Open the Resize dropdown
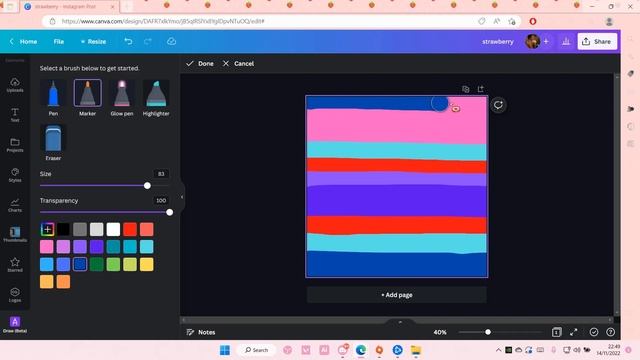Screen dimensions: 640x360 (x=93, y=41)
